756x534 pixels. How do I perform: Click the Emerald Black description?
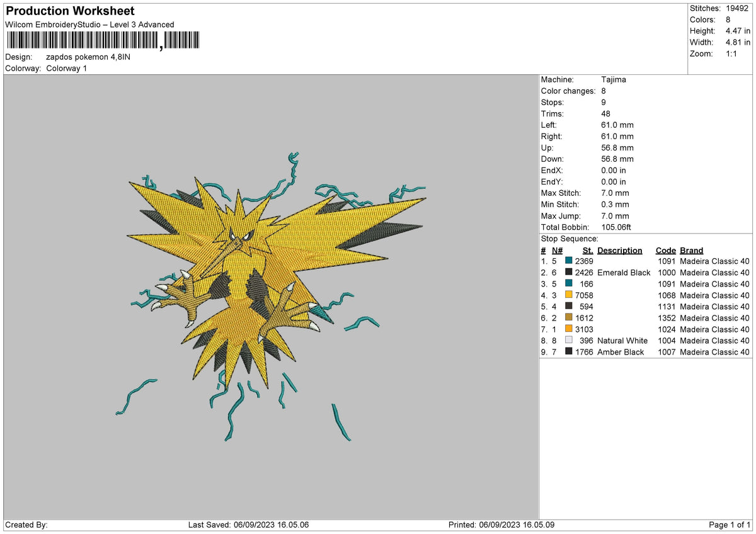tap(624, 273)
